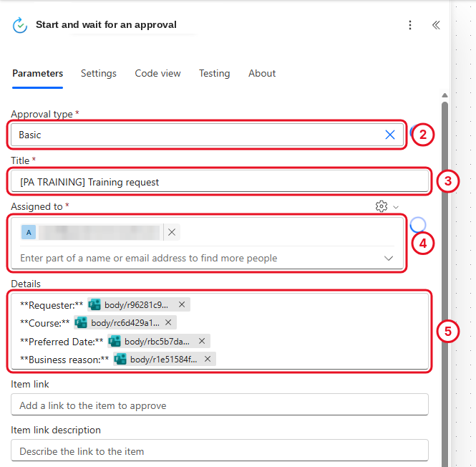Open the Code view tab
The width and height of the screenshot is (476, 467).
point(157,74)
